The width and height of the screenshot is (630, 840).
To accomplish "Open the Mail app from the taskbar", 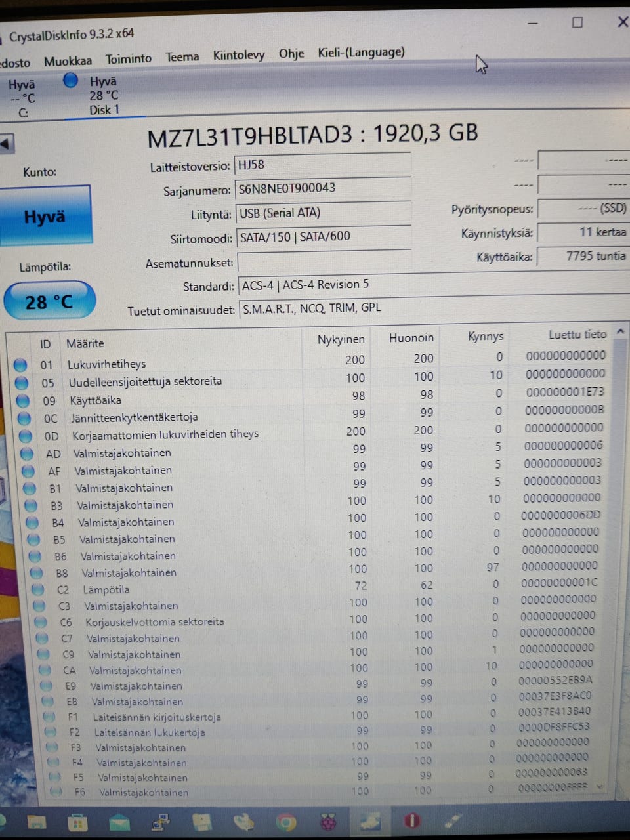I will pyautogui.click(x=119, y=822).
